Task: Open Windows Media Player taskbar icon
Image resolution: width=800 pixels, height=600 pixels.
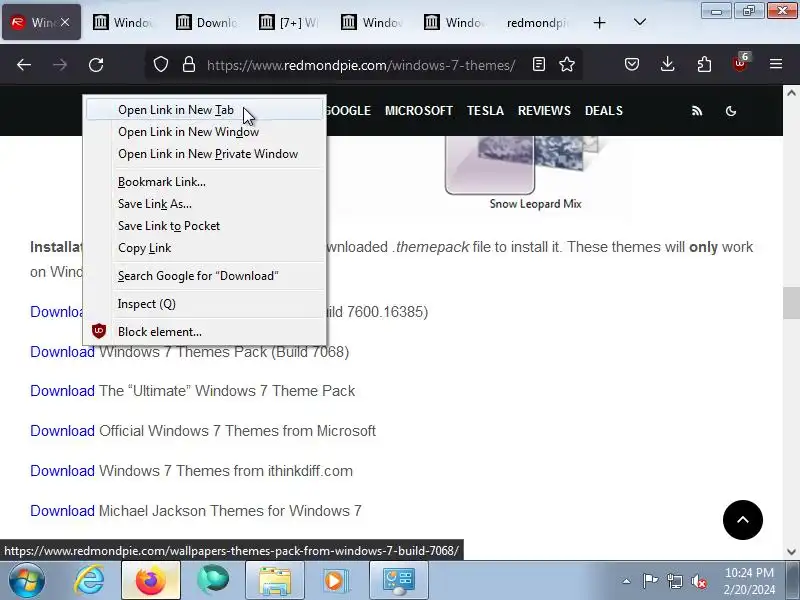Action: 336,580
